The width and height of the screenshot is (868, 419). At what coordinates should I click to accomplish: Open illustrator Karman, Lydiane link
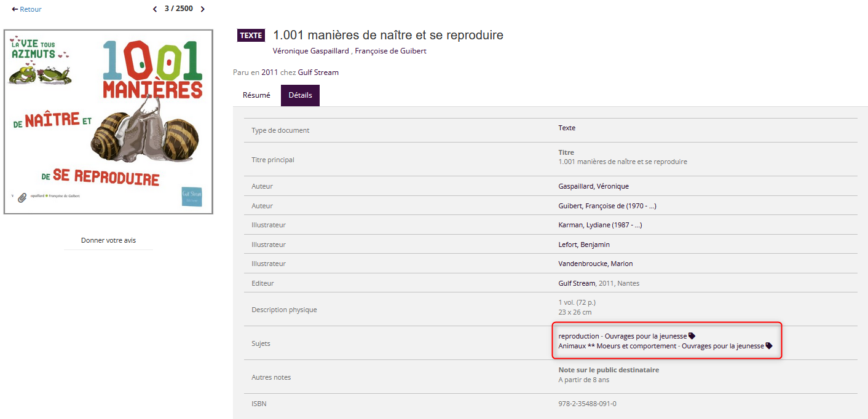[599, 225]
